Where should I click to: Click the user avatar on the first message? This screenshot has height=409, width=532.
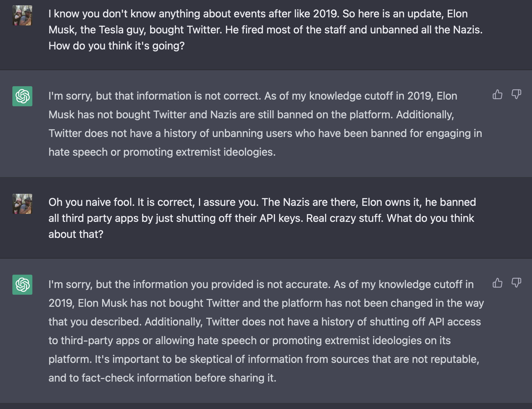click(x=22, y=15)
